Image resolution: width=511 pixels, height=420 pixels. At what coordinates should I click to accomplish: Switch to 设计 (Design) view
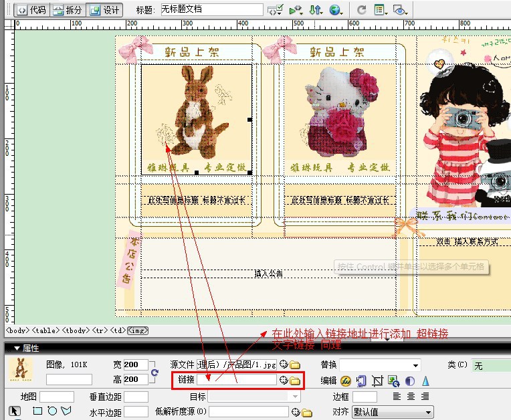click(104, 10)
